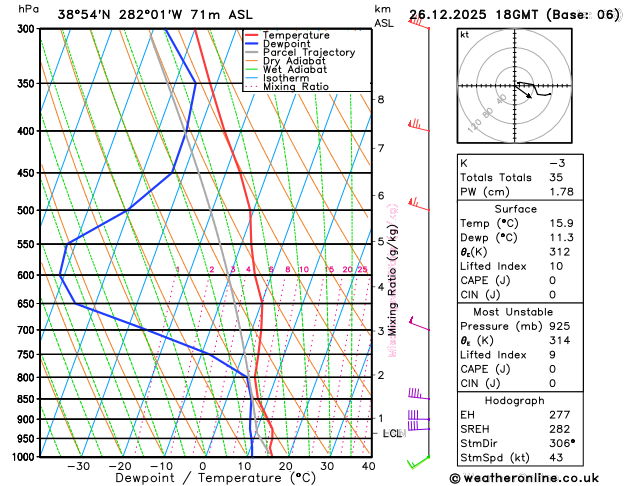The width and height of the screenshot is (629, 486).
Task: Click the wind barb at 400 hPa
Action: [x=419, y=126]
